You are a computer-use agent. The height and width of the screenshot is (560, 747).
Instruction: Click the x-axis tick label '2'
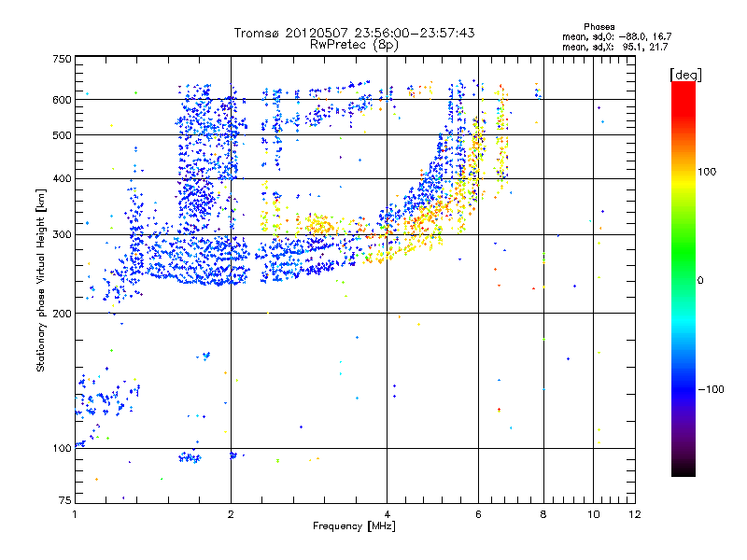coord(231,514)
